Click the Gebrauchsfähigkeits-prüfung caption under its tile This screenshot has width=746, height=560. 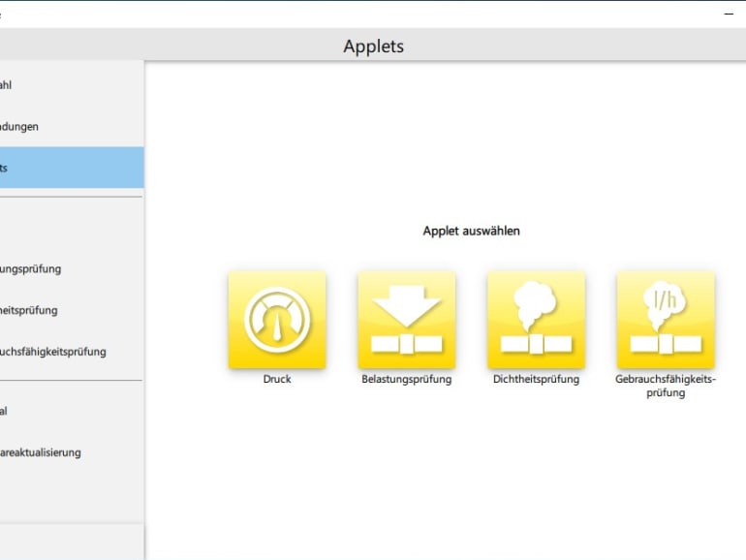666,386
